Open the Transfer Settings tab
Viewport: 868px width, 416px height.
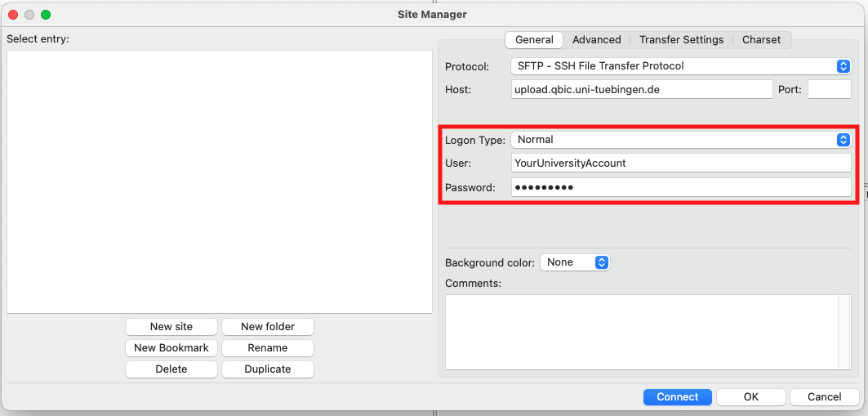pos(681,40)
